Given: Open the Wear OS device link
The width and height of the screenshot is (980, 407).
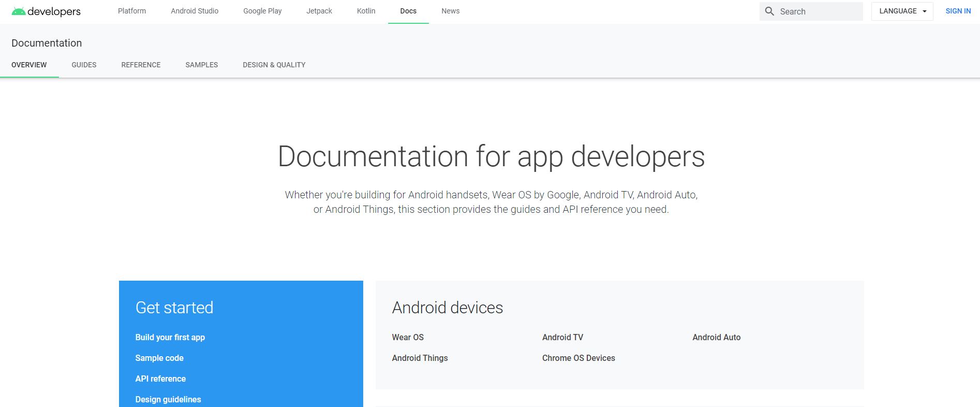Looking at the screenshot, I should click(408, 337).
